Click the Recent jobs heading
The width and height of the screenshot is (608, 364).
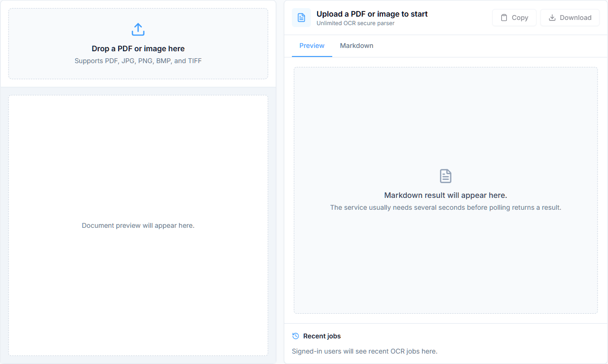tap(322, 336)
